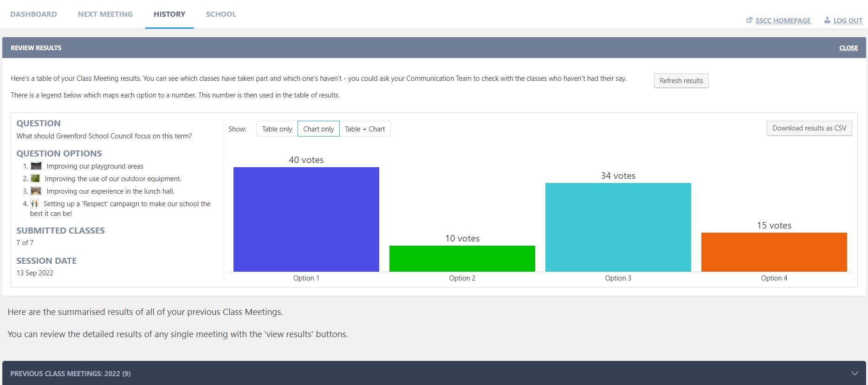The image size is (868, 385).
Task: Switch to Table + Chart view
Action: click(x=365, y=129)
